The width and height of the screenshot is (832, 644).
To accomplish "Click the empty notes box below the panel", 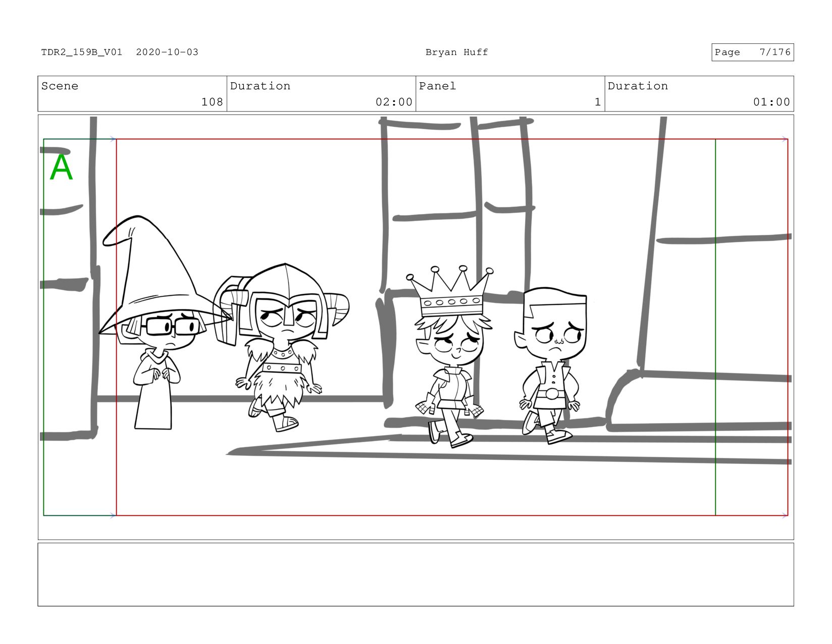I will coord(415,574).
